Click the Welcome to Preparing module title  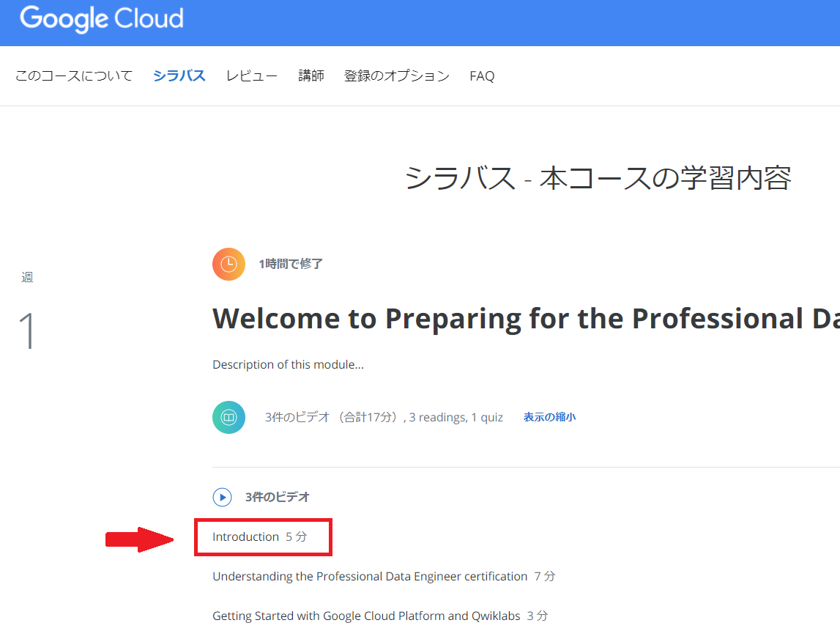point(526,319)
